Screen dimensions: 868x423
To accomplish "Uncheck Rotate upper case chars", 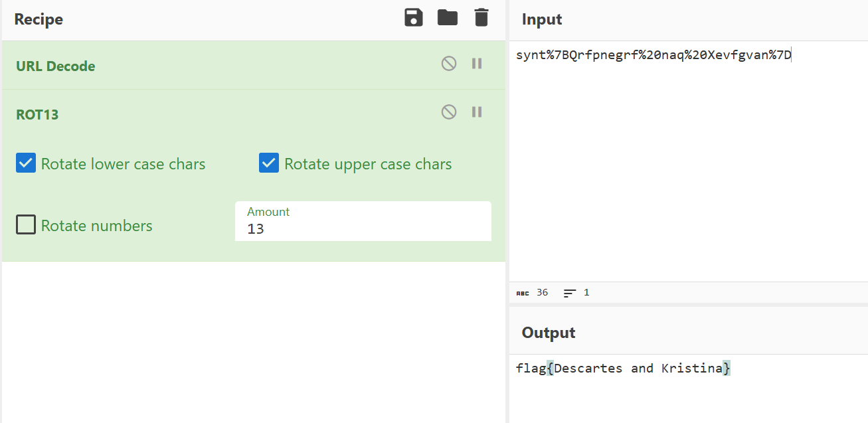I will pos(269,163).
